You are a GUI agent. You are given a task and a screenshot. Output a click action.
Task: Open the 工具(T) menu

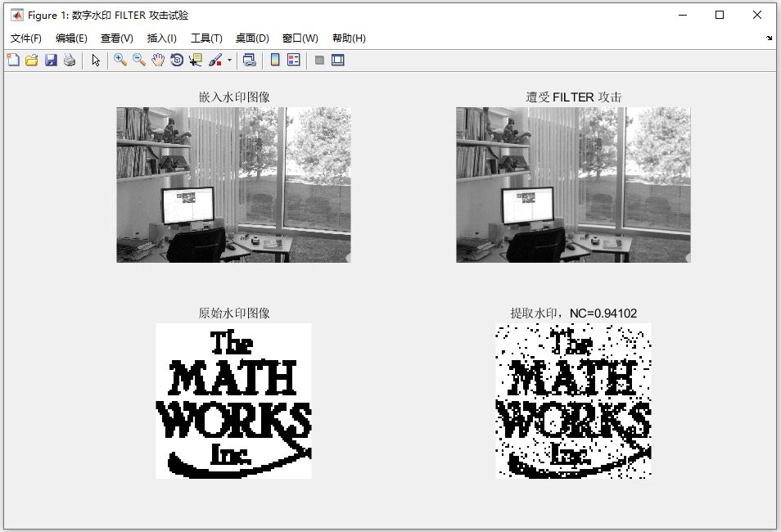(x=206, y=38)
